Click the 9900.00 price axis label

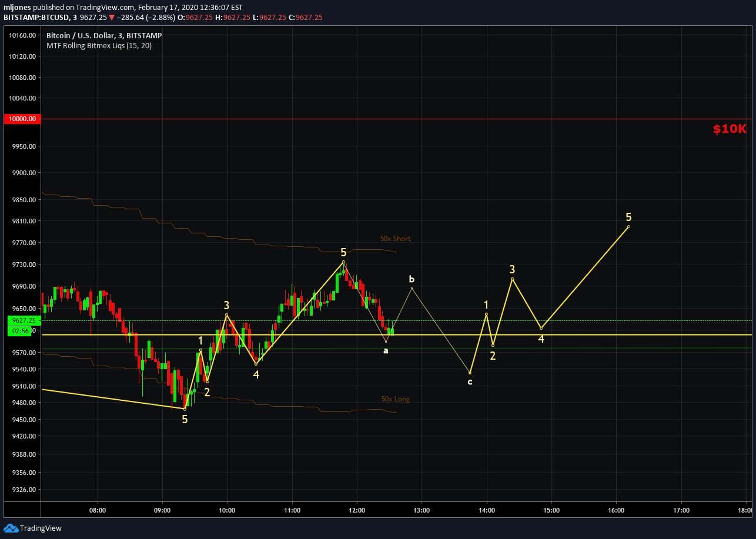click(25, 173)
